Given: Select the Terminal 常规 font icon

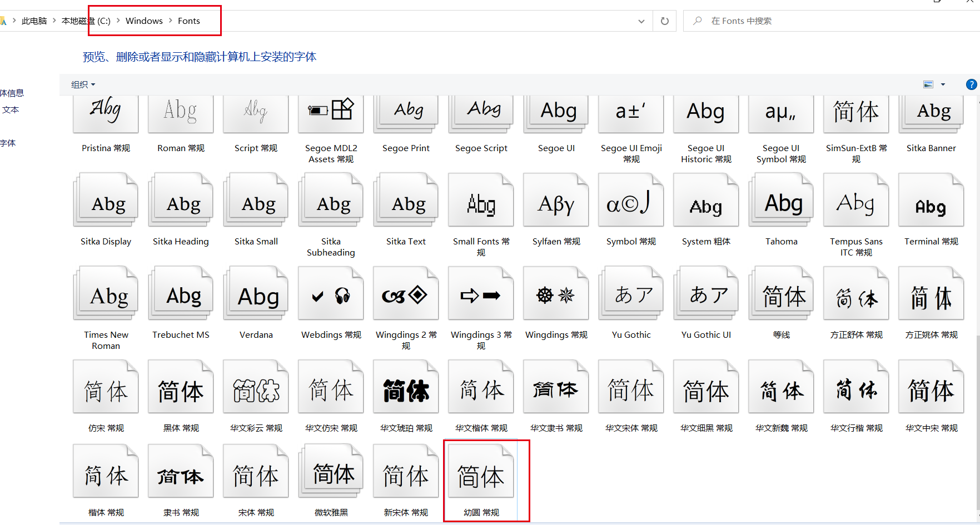Looking at the screenshot, I should coord(931,200).
